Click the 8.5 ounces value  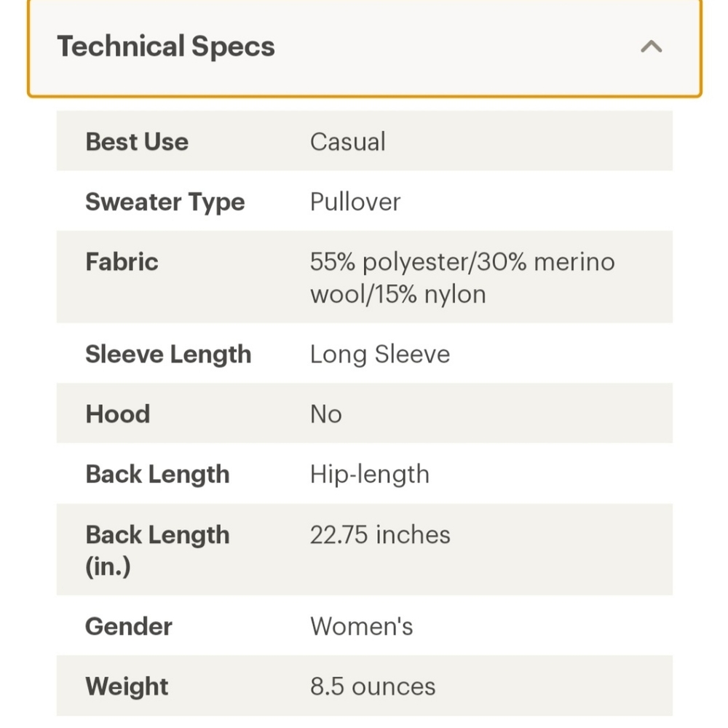tap(373, 687)
